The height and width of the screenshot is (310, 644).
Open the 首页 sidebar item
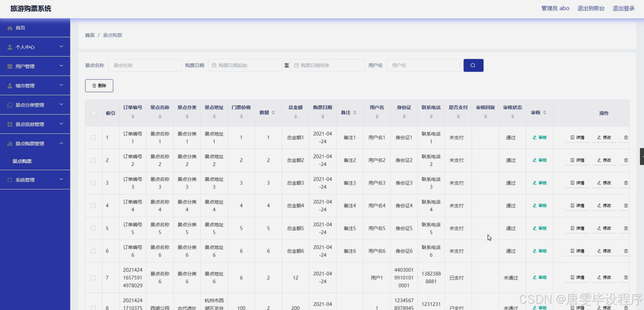click(x=35, y=28)
